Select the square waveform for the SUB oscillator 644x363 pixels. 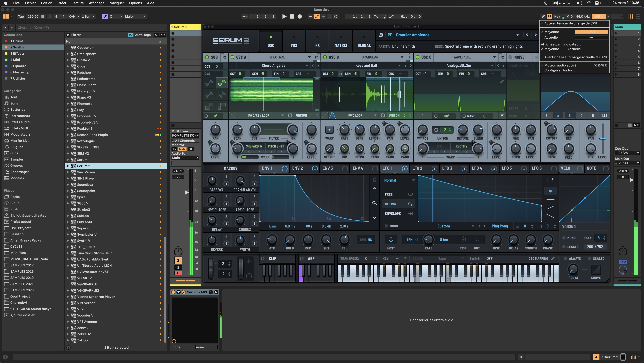[x=209, y=106]
